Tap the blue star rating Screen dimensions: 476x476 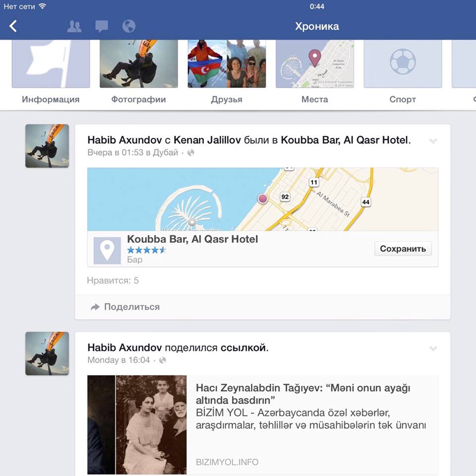tap(147, 250)
